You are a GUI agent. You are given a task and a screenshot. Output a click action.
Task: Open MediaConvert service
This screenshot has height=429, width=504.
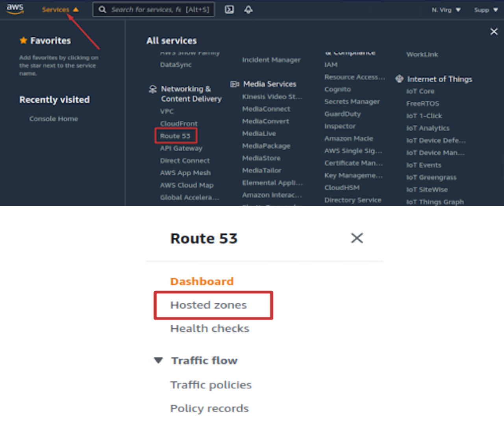[x=265, y=121]
